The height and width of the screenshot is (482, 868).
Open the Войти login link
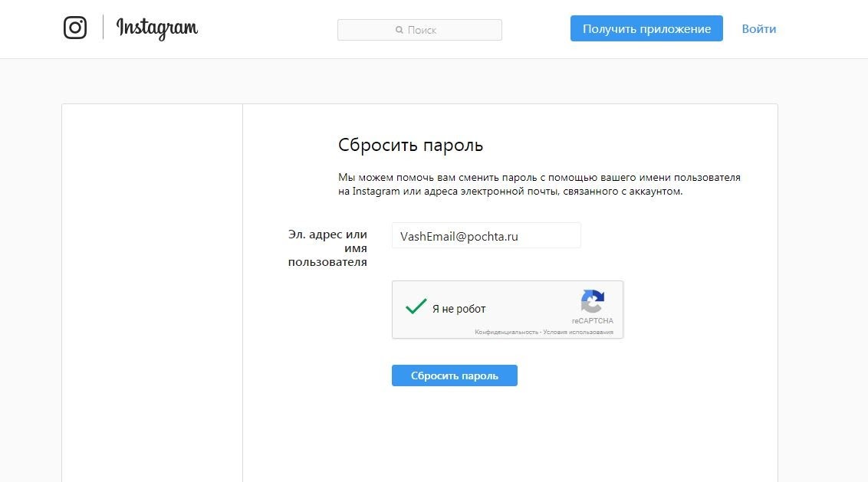[759, 29]
